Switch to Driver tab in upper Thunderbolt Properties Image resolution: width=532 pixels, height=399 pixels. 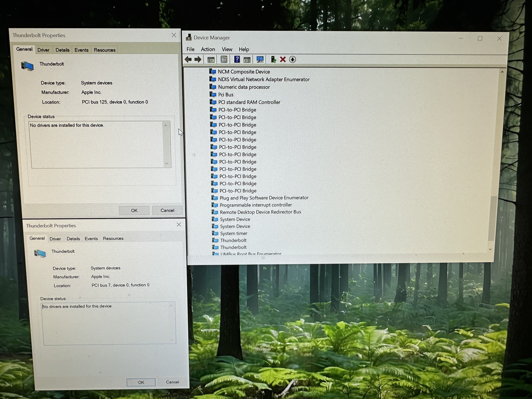[43, 50]
